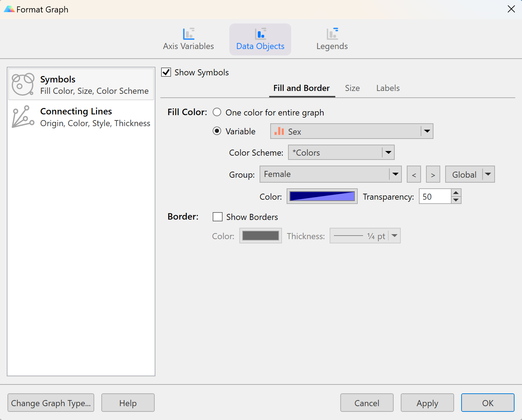
Task: Click the Legends chart icon
Action: coord(332,34)
